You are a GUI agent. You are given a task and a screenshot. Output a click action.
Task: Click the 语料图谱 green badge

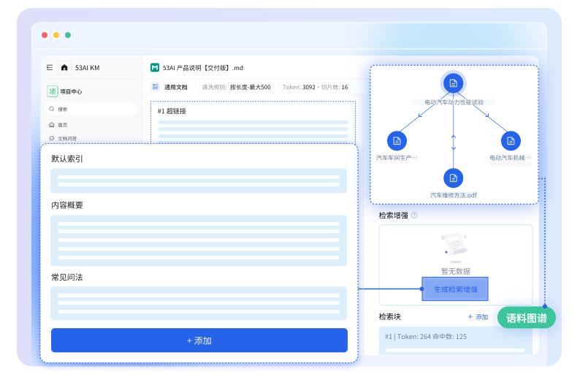(x=526, y=318)
